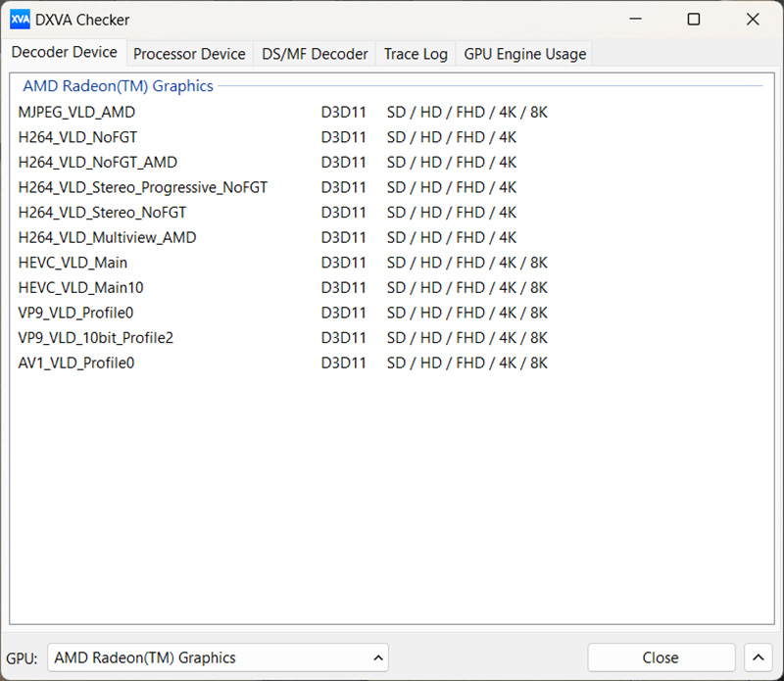This screenshot has height=681, width=784.
Task: Click D3D11 in the H264_VLD_Multiview_AMD row
Action: [x=344, y=237]
